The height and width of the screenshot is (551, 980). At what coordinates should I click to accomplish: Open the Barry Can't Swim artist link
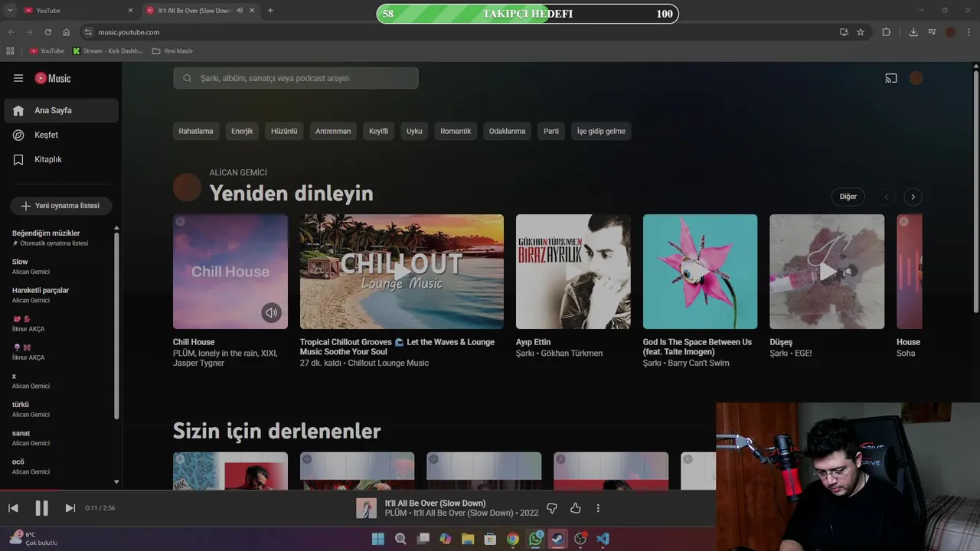[x=698, y=364]
